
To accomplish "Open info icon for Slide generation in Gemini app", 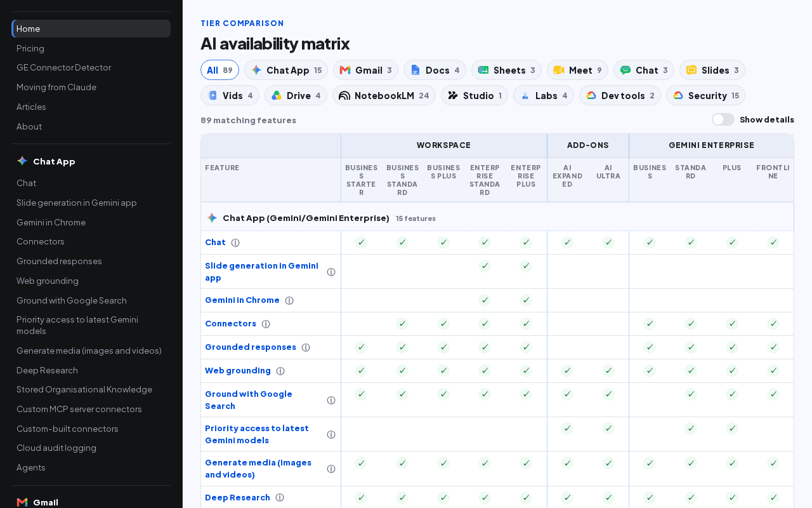I will click(x=331, y=272).
